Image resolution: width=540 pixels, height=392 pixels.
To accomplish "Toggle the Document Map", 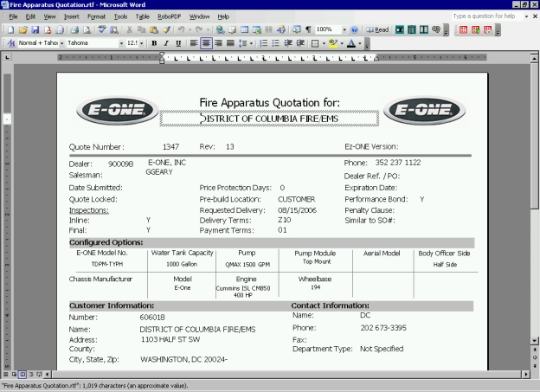I will (x=296, y=30).
